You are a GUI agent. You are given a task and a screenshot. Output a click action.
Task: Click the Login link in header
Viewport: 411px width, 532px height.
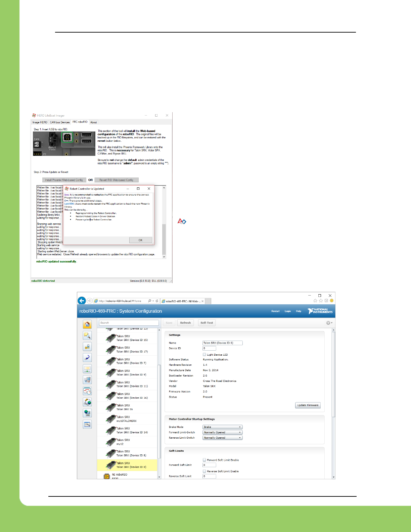[x=288, y=311]
